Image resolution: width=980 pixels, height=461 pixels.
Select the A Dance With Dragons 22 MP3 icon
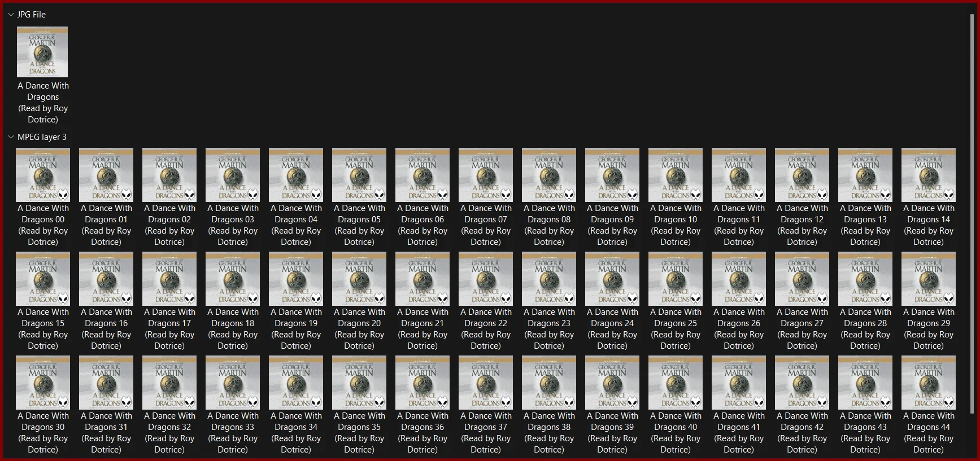tap(486, 279)
